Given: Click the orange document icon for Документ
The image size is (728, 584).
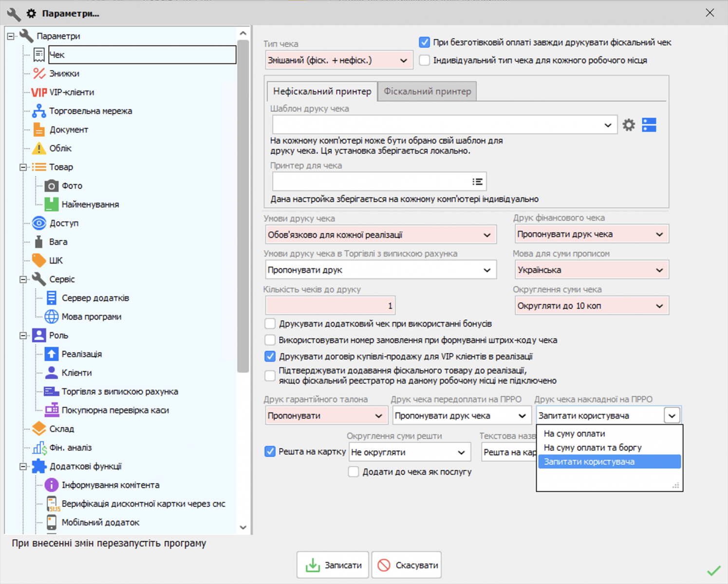Looking at the screenshot, I should (39, 129).
